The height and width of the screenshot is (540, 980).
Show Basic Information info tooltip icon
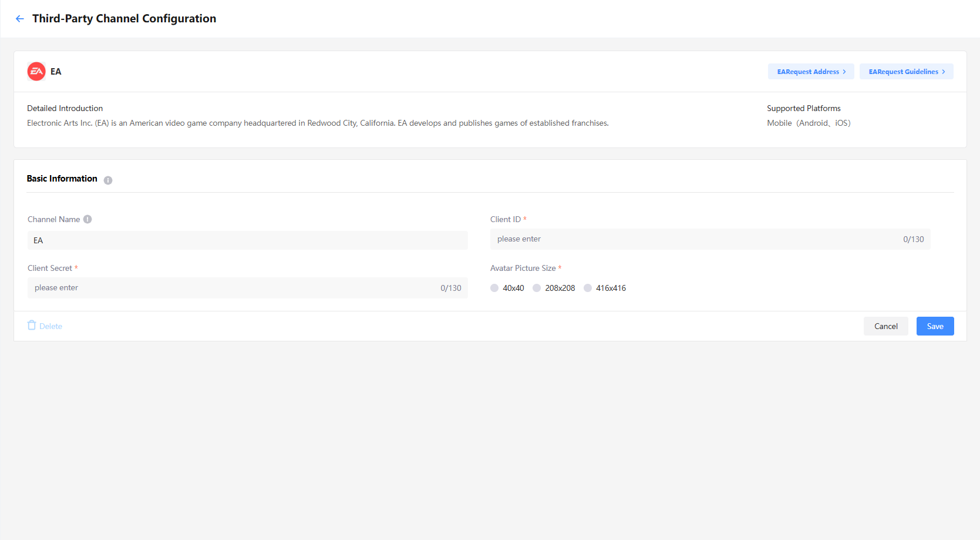(x=108, y=180)
